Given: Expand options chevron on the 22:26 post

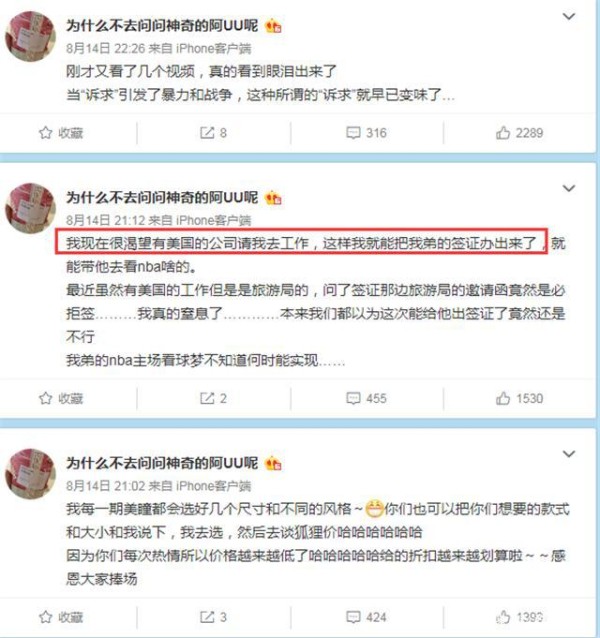Looking at the screenshot, I should tap(568, 16).
